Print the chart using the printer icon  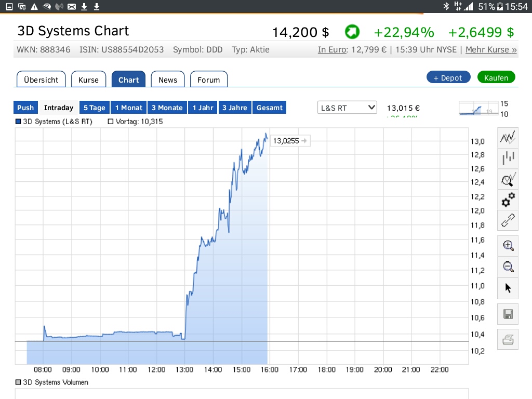(508, 340)
